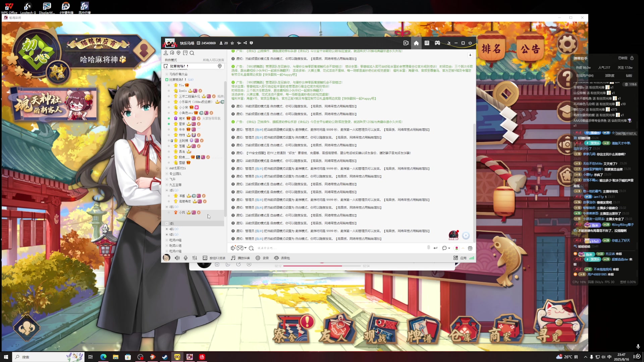Viewport: 644px width, 362px height.
Task: Open the list layout tab in YY title bar
Action: tap(427, 43)
